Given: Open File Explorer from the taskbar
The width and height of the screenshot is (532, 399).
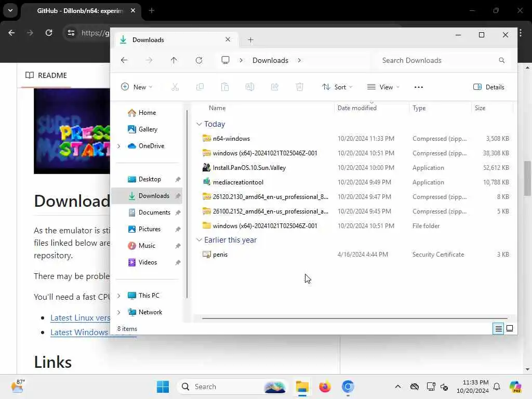Looking at the screenshot, I should coord(302,387).
